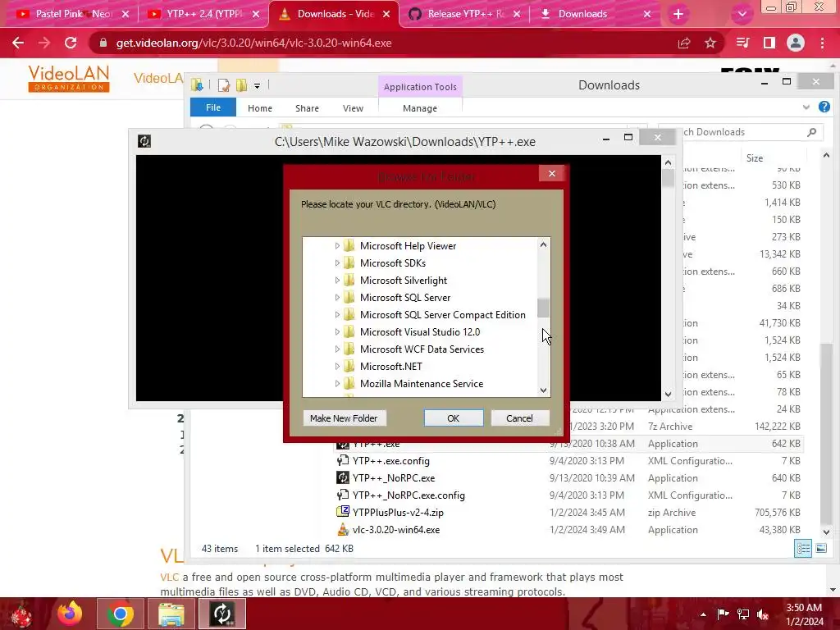
Task: Click the Make New Folder button
Action: (x=344, y=418)
